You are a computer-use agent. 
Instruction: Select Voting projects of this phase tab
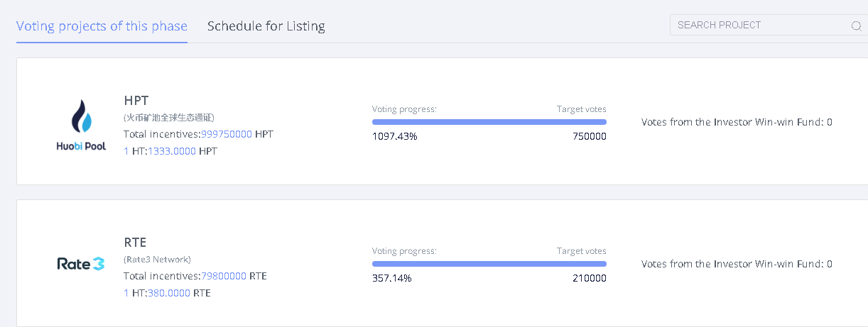pyautogui.click(x=102, y=26)
